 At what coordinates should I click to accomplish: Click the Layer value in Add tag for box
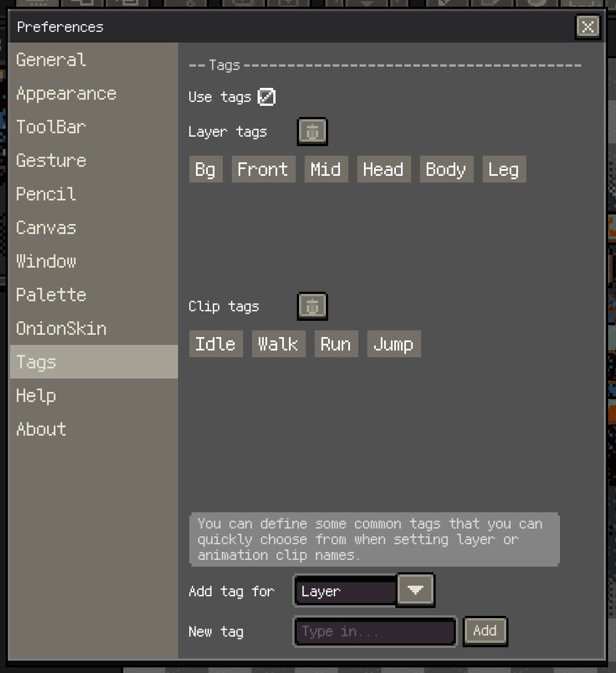[346, 591]
